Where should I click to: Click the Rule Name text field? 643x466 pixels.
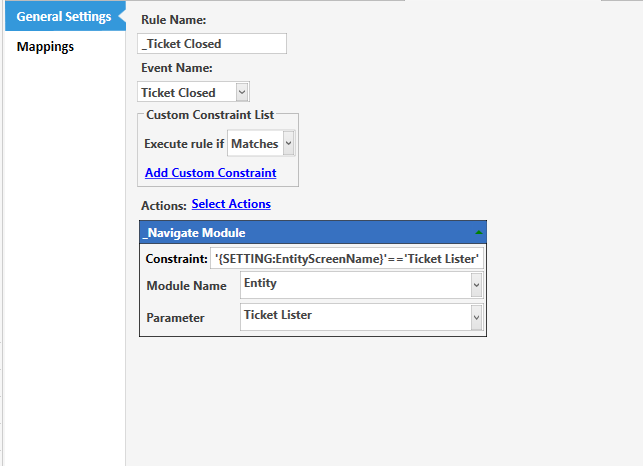[x=212, y=43]
